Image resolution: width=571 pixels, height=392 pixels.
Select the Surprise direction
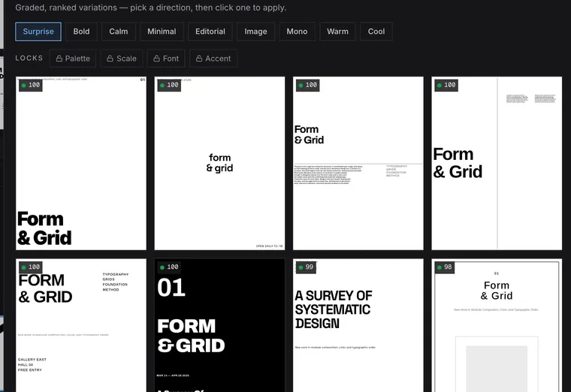[x=38, y=32]
